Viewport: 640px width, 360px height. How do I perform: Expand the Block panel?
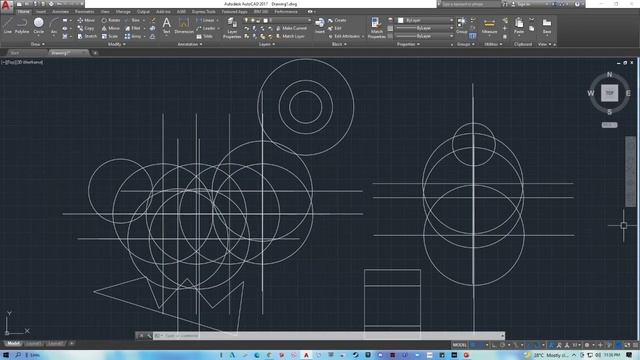click(x=339, y=44)
